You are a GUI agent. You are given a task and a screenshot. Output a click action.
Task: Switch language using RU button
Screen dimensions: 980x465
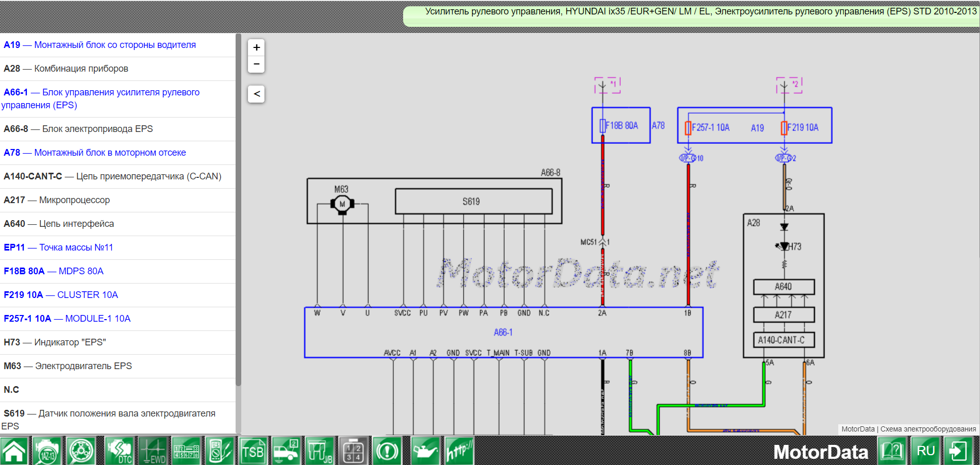925,451
